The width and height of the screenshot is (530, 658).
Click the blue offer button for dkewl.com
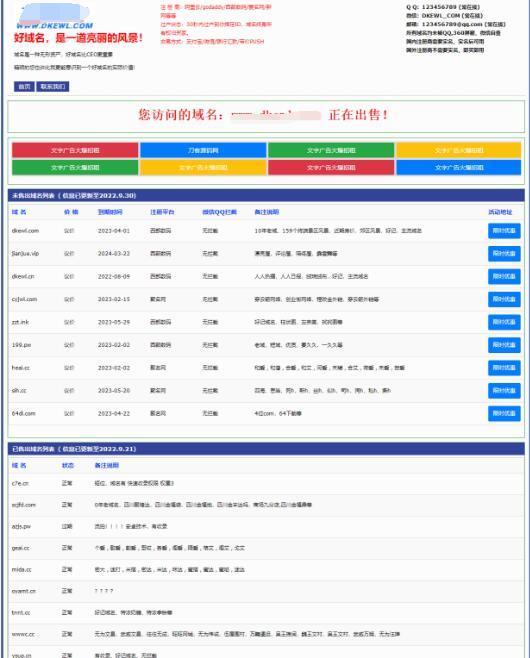pos(504,231)
